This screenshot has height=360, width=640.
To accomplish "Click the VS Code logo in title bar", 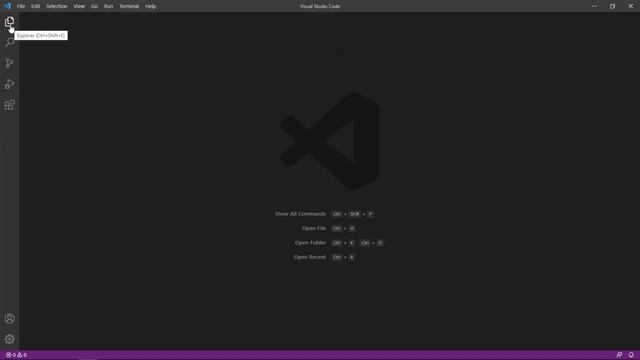I will (x=7, y=6).
